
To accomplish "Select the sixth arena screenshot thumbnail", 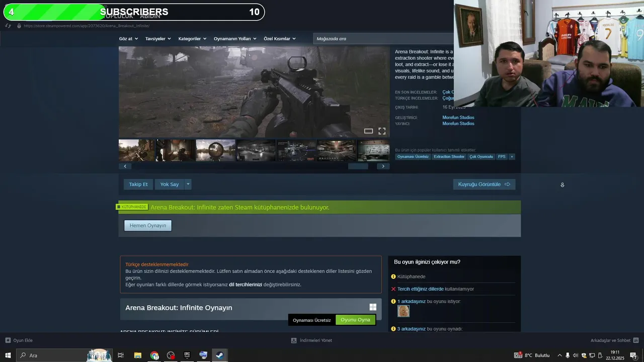I will point(337,150).
